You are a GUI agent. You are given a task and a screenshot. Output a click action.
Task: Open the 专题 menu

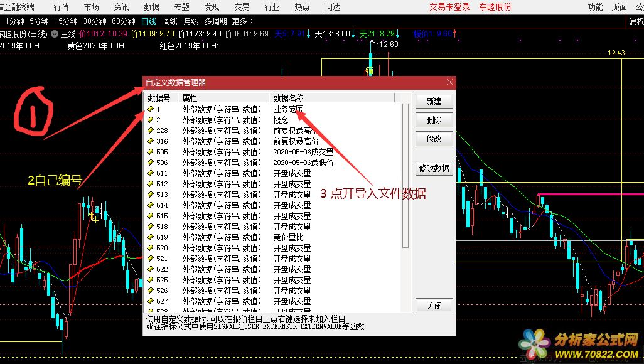pos(181,7)
